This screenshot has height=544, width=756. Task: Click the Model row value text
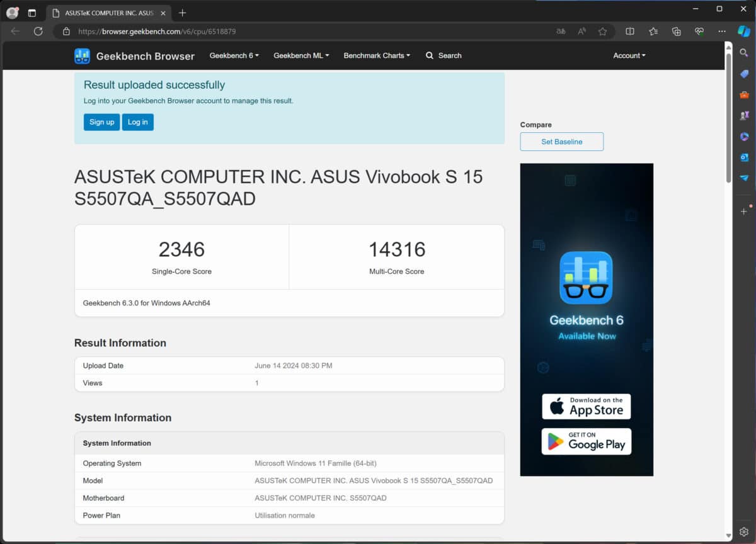pyautogui.click(x=374, y=480)
